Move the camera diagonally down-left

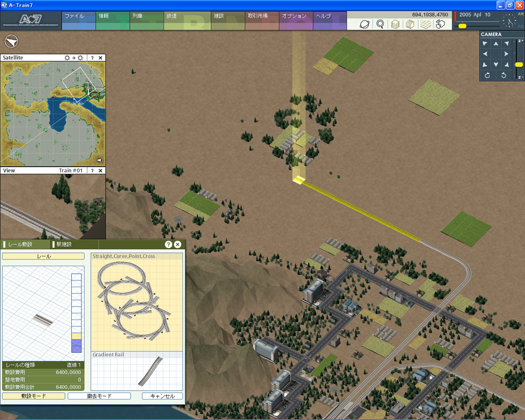(x=485, y=64)
